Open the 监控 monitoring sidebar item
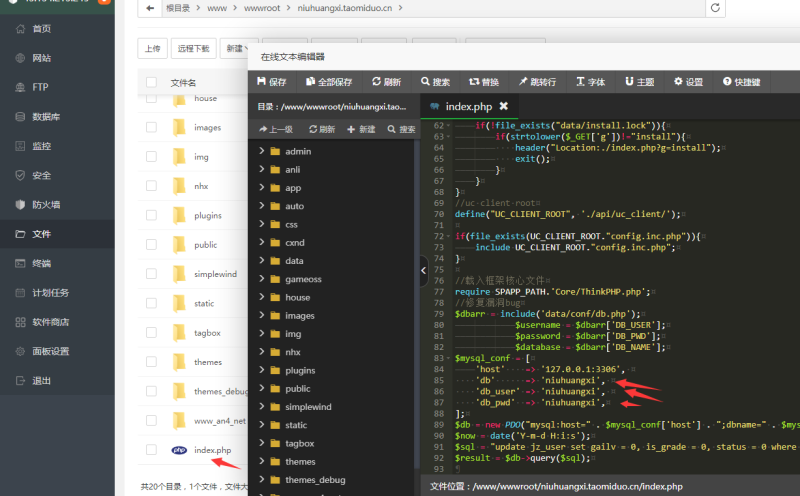This screenshot has width=800, height=496. 57,146
